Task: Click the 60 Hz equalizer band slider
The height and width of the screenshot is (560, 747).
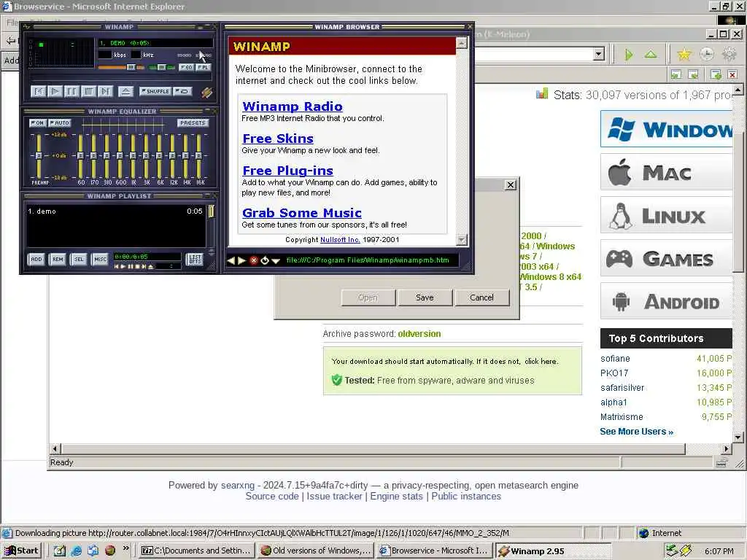Action: tap(80, 156)
